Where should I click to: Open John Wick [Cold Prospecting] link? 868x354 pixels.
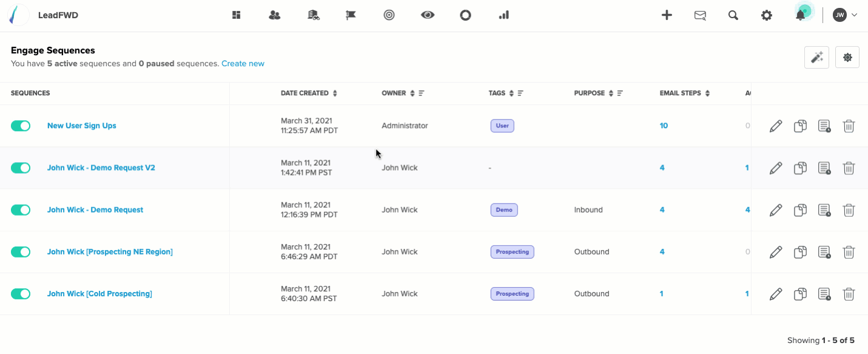pos(99,294)
